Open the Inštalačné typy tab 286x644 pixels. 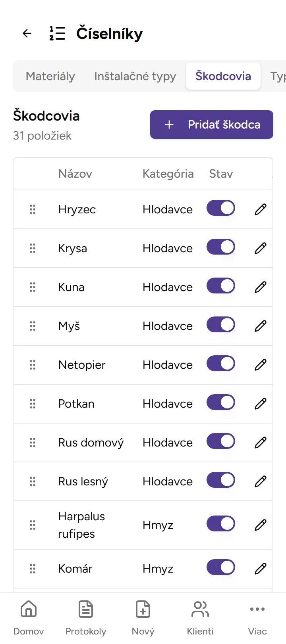(135, 76)
